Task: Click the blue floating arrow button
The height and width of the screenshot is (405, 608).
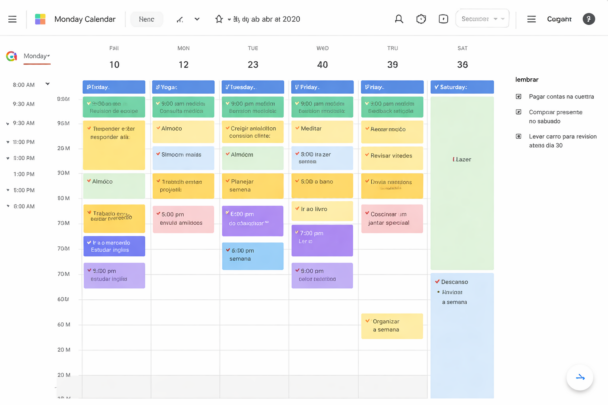Action: [x=579, y=377]
